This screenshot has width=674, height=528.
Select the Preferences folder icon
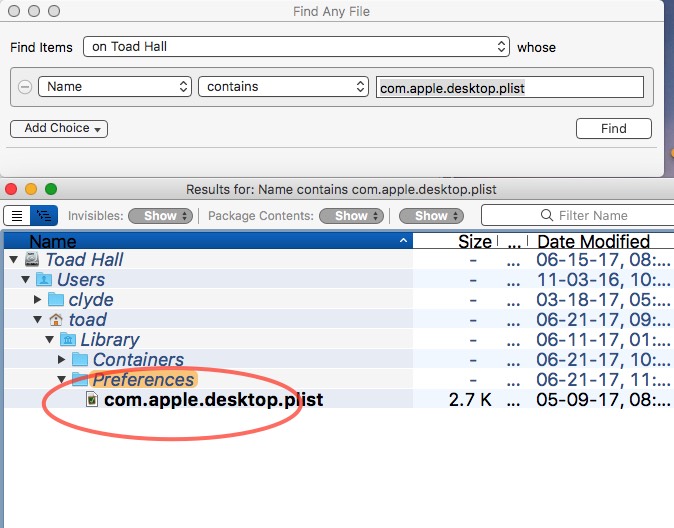pos(80,379)
